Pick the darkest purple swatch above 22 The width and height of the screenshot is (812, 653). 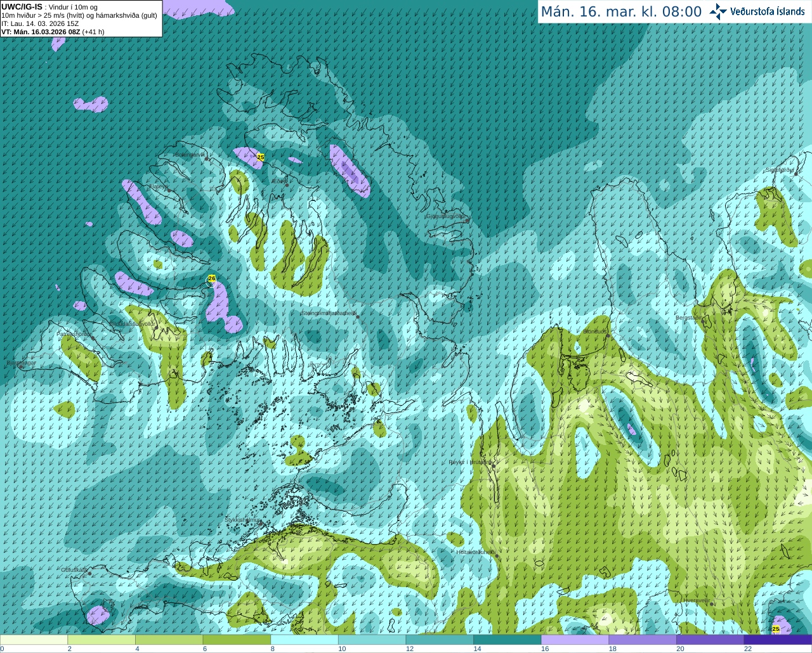click(x=778, y=640)
